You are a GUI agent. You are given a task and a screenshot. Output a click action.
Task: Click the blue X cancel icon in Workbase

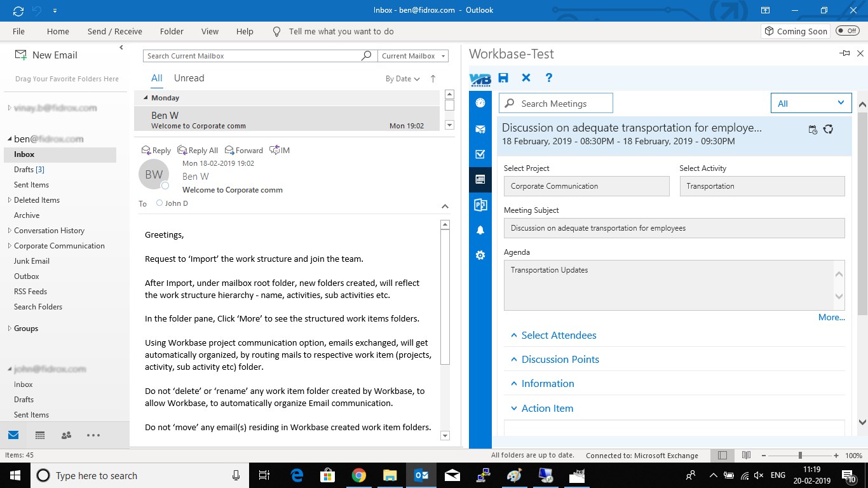(526, 78)
